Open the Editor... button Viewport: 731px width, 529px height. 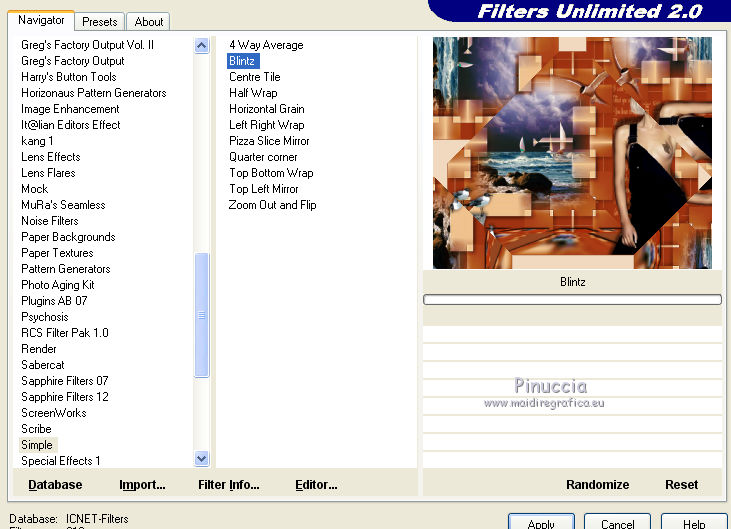click(x=316, y=485)
